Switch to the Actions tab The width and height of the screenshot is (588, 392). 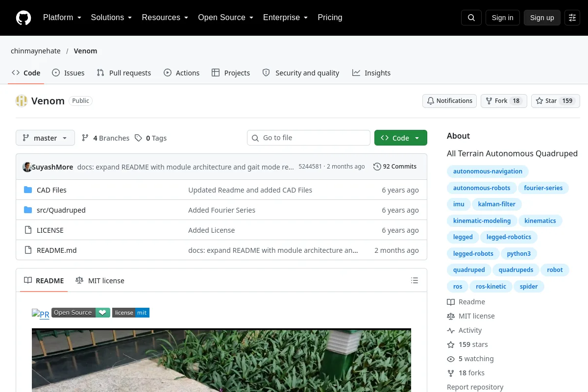coord(182,73)
